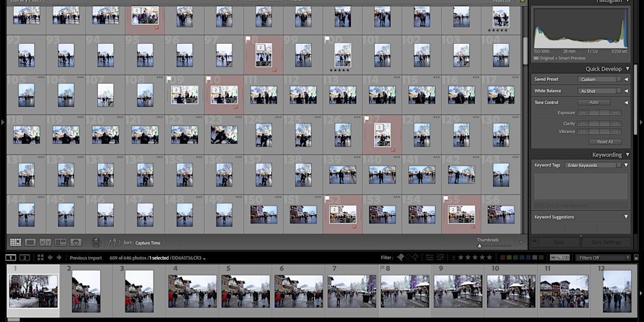Open White Balance As Shot dropdown
644x322 pixels.
point(599,90)
